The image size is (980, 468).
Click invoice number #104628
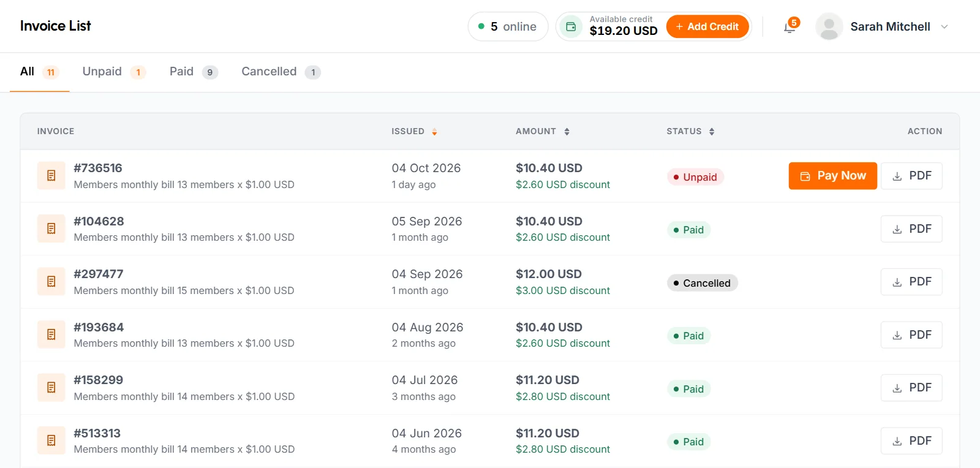point(99,221)
